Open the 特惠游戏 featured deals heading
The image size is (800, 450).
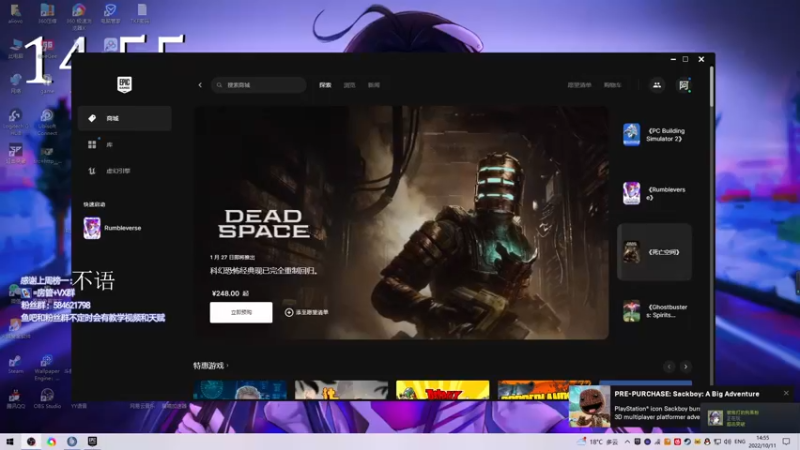(211, 365)
